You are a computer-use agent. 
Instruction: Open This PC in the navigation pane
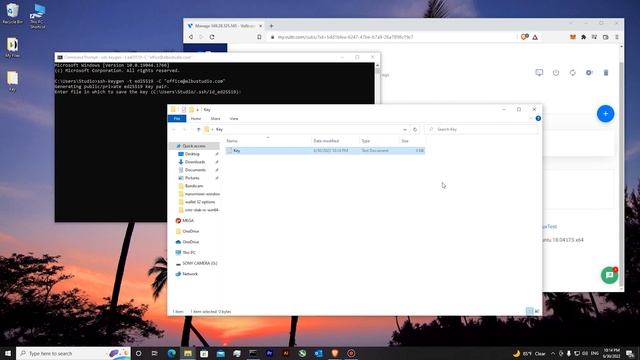coord(189,253)
